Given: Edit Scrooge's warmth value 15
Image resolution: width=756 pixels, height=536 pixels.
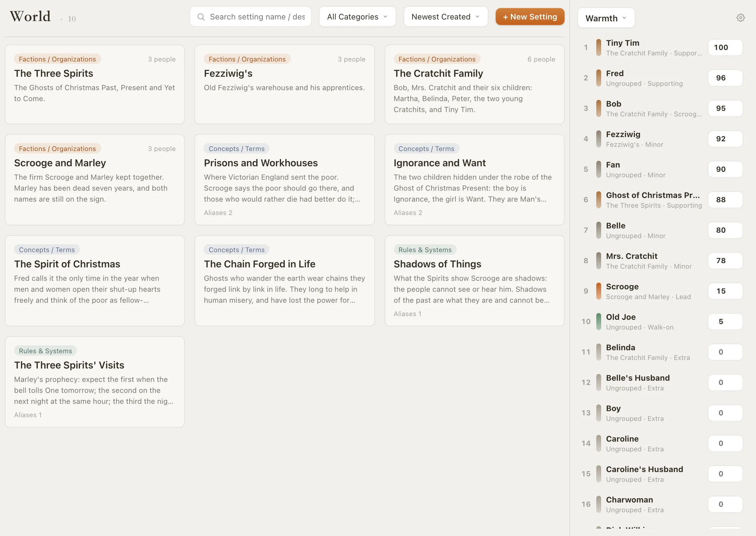Looking at the screenshot, I should (725, 291).
